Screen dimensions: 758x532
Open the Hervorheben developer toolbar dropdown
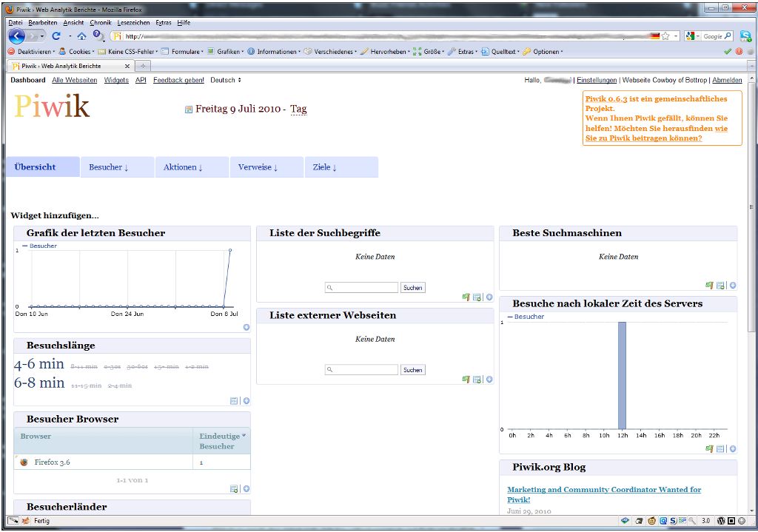pyautogui.click(x=385, y=51)
